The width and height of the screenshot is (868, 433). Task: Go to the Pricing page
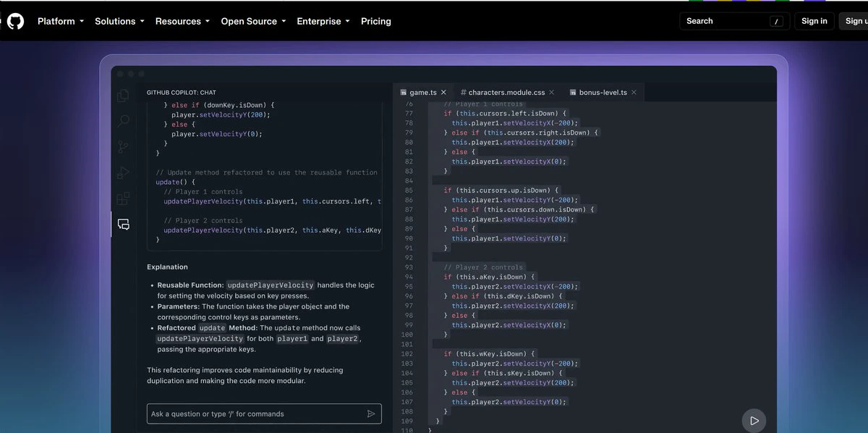[376, 21]
